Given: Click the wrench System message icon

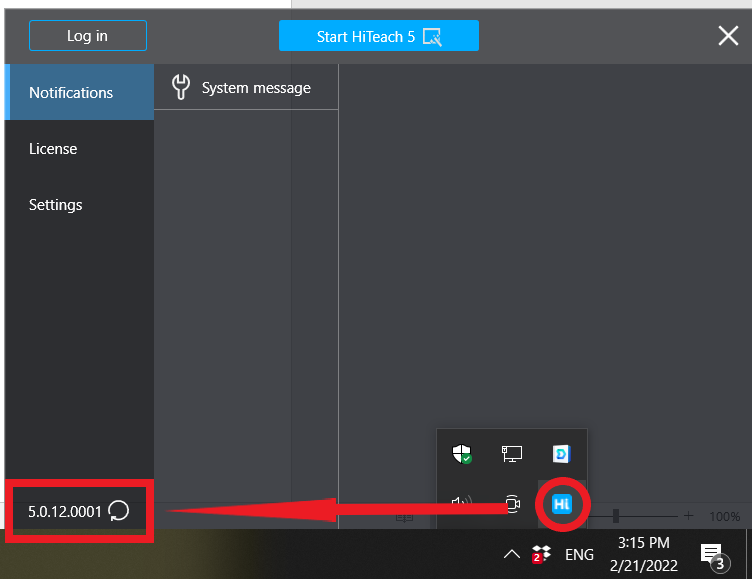Looking at the screenshot, I should click(181, 87).
